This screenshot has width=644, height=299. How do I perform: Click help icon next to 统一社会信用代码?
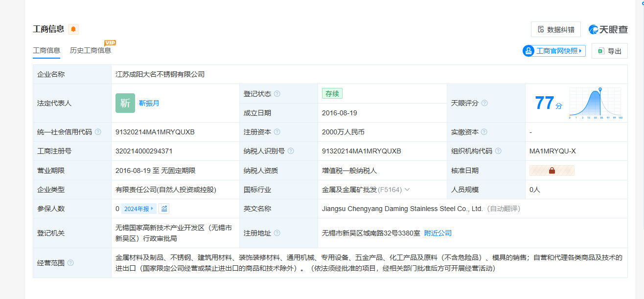tap(98, 132)
